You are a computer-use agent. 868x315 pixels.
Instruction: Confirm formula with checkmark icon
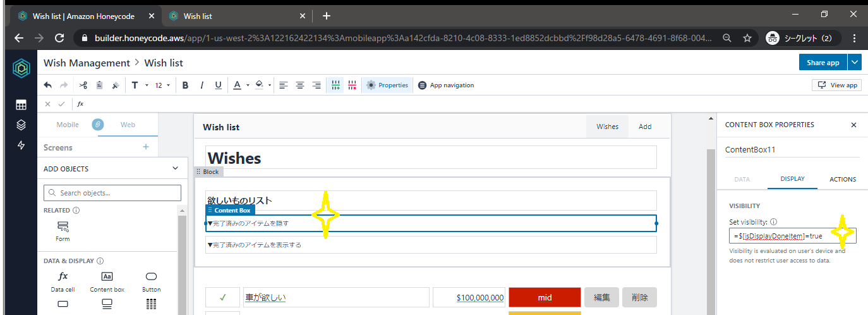tap(62, 104)
